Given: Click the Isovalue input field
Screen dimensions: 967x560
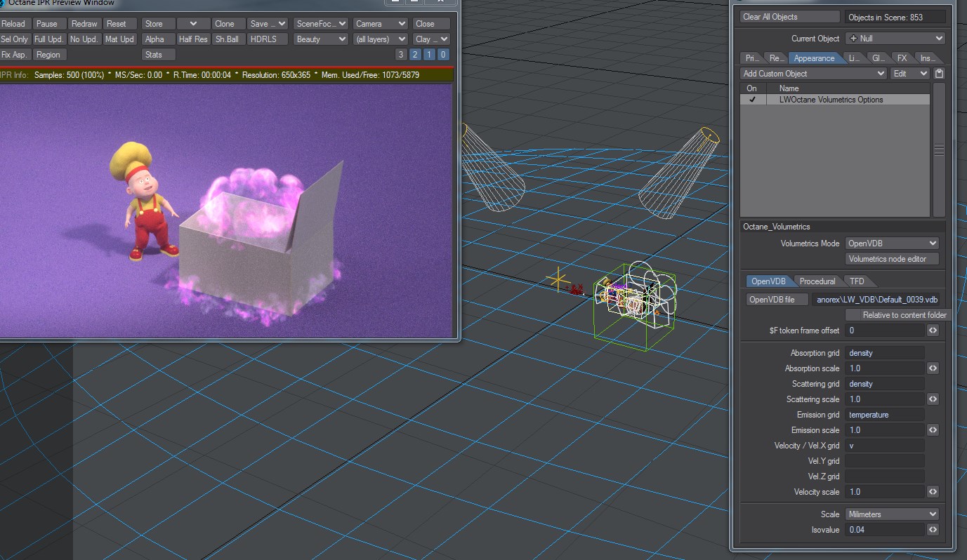Looking at the screenshot, I should (885, 530).
